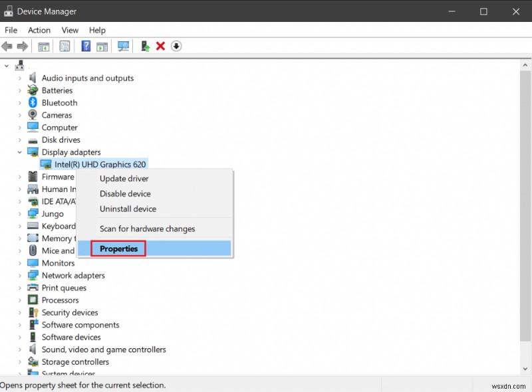Select the Cameras webcam icon
This screenshot has width=532, height=392.
tap(33, 115)
